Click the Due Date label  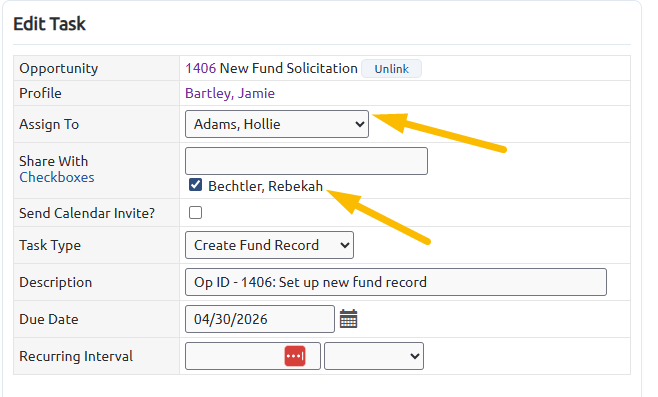(49, 319)
